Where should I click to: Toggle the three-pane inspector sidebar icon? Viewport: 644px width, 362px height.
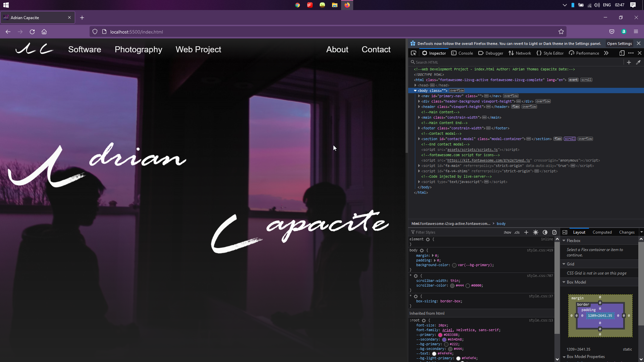click(x=565, y=232)
